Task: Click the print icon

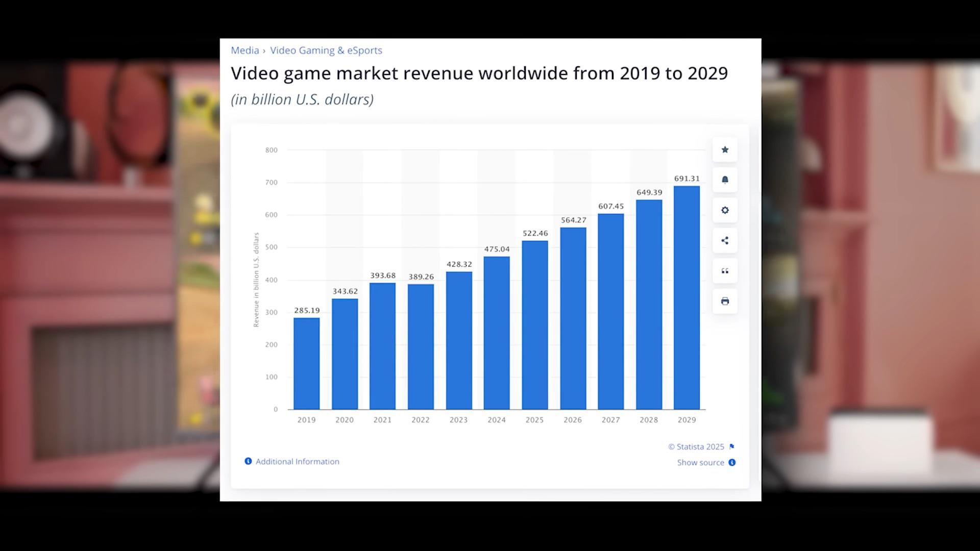Action: (x=725, y=301)
